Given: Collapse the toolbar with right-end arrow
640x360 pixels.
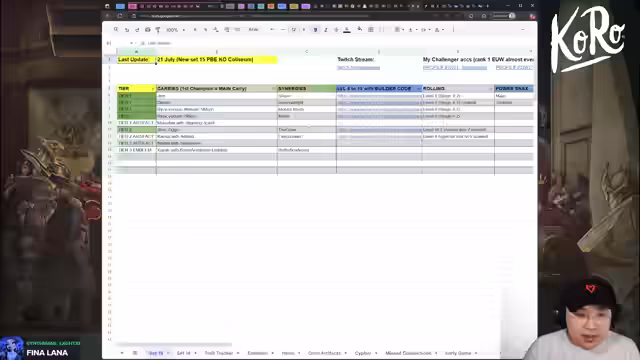Looking at the screenshot, I should pyautogui.click(x=523, y=29).
